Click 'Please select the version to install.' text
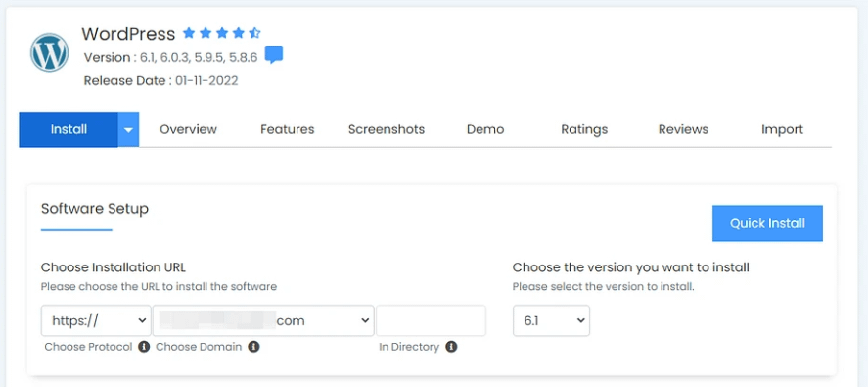Screen dimensions: 868x387 pos(604,287)
